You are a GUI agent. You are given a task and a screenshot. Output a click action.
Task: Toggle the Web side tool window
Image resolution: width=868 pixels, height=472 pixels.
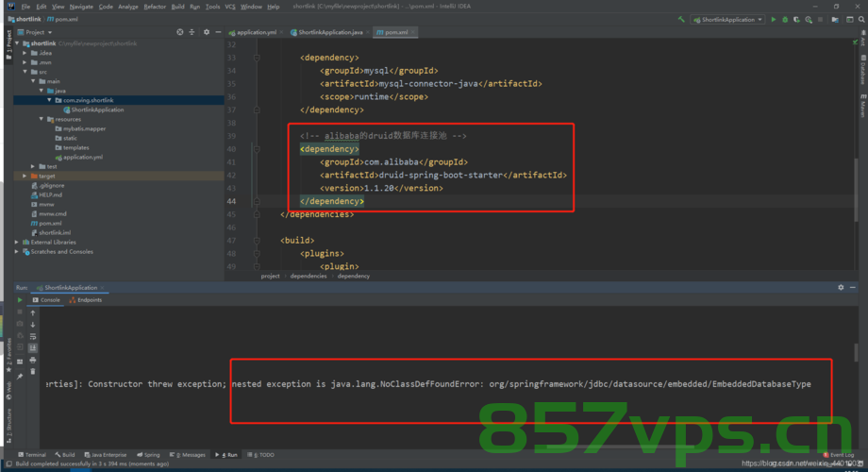click(x=8, y=391)
